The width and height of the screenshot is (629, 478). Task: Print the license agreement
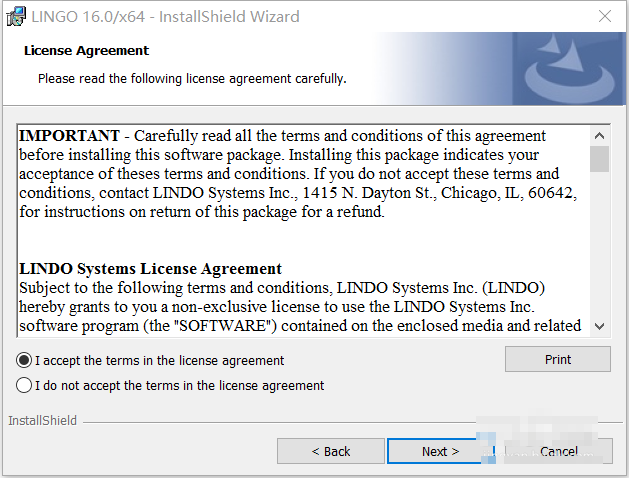click(558, 359)
